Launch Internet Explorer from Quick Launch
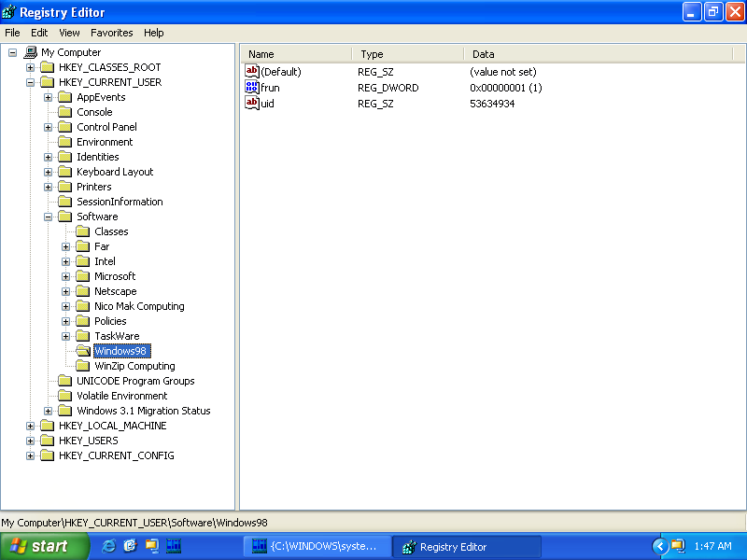This screenshot has width=747, height=560. [108, 546]
